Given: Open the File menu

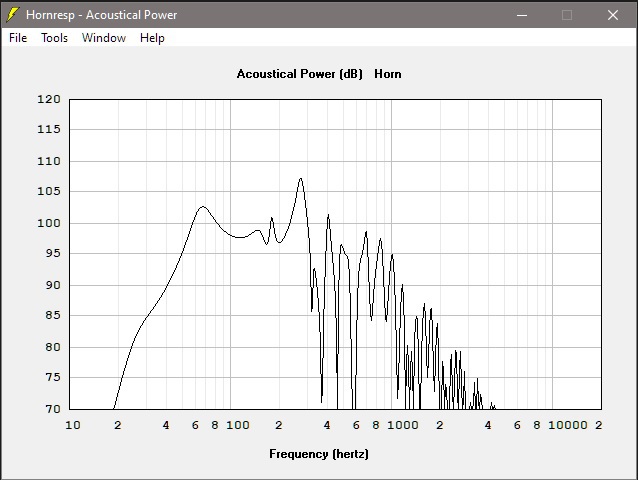Looking at the screenshot, I should pyautogui.click(x=18, y=38).
